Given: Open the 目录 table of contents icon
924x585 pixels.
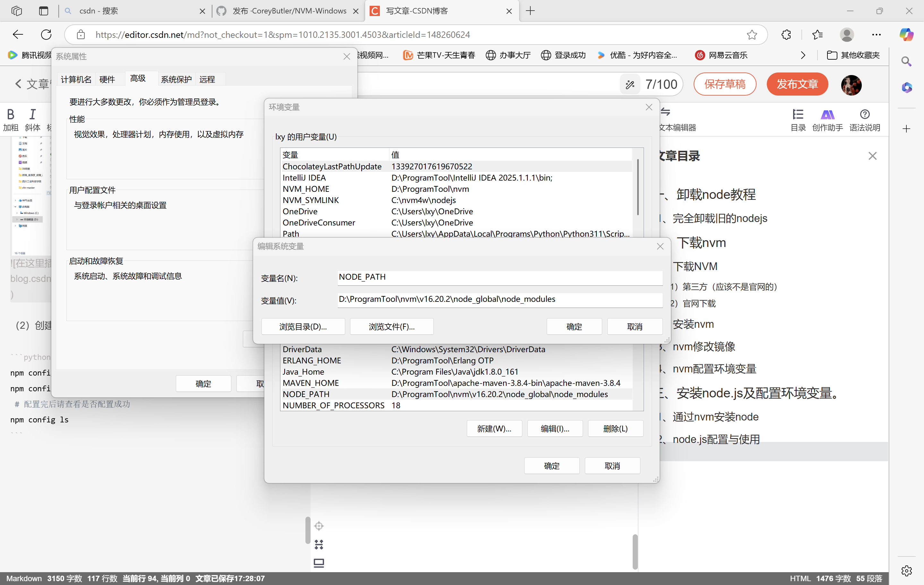Looking at the screenshot, I should [x=798, y=115].
